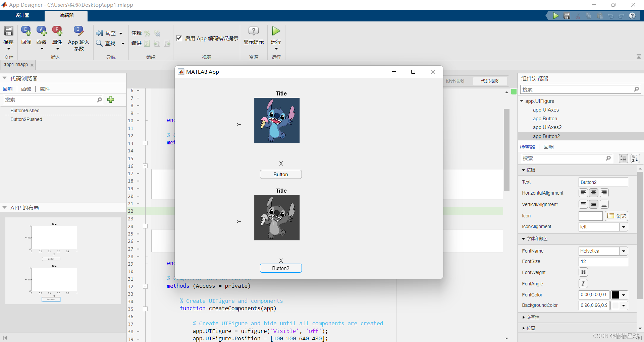Open the 函数 tab in code browser
The width and height of the screenshot is (644, 342).
[x=26, y=89]
